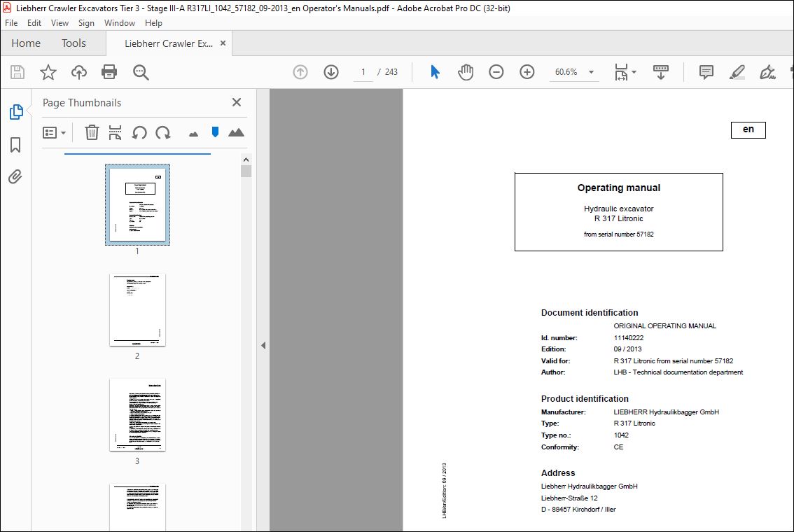This screenshot has width=794, height=532.
Task: Select the Liebherr Crawler Ex... document tab
Action: click(x=169, y=43)
